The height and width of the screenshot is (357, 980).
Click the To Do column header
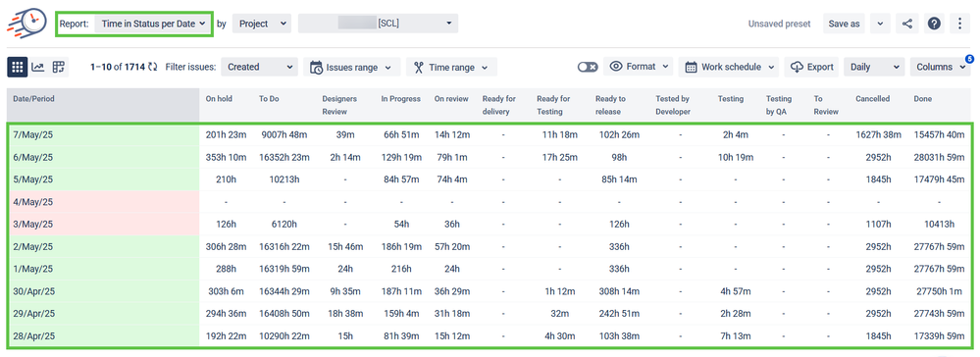tap(269, 99)
